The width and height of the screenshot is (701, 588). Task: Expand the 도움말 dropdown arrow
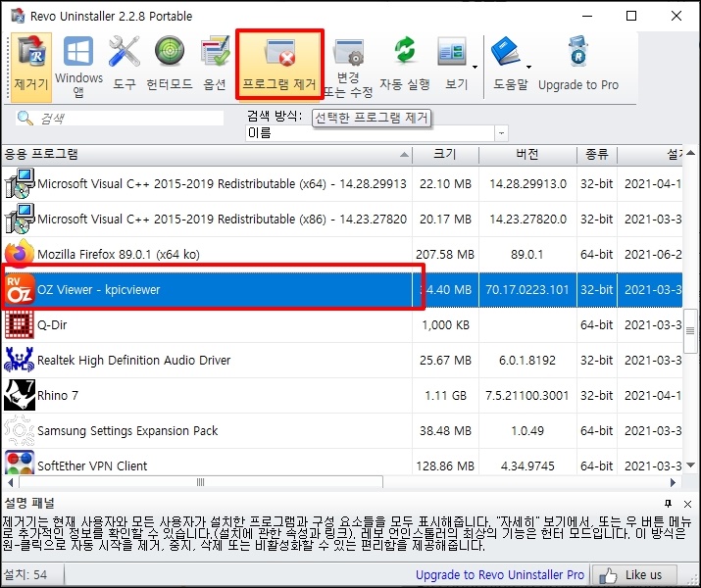[528, 67]
